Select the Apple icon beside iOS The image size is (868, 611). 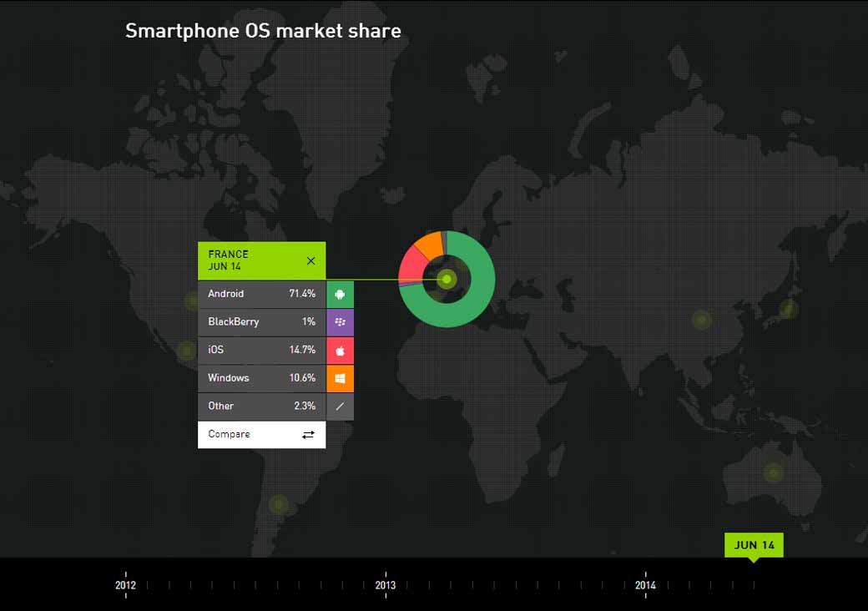341,350
